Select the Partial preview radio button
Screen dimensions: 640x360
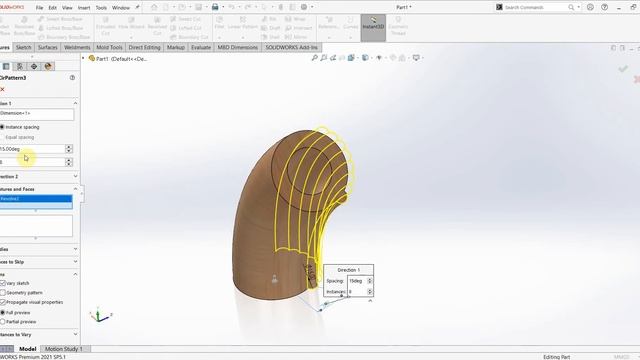(x=2, y=322)
